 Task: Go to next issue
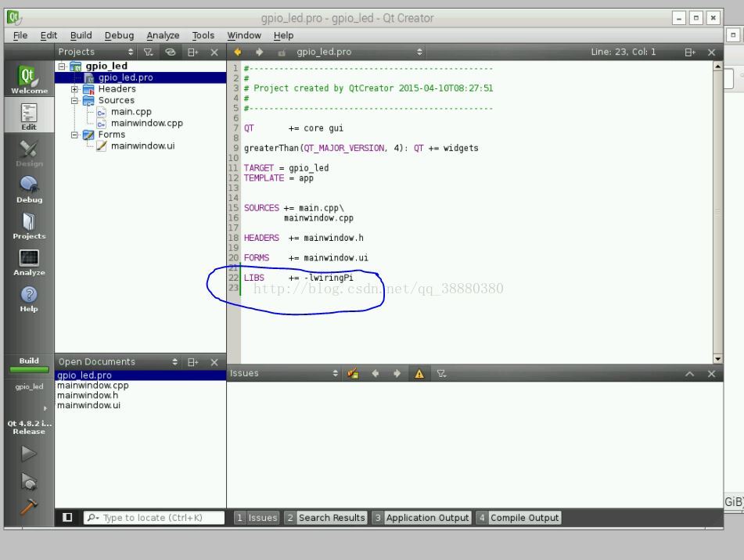click(x=397, y=374)
